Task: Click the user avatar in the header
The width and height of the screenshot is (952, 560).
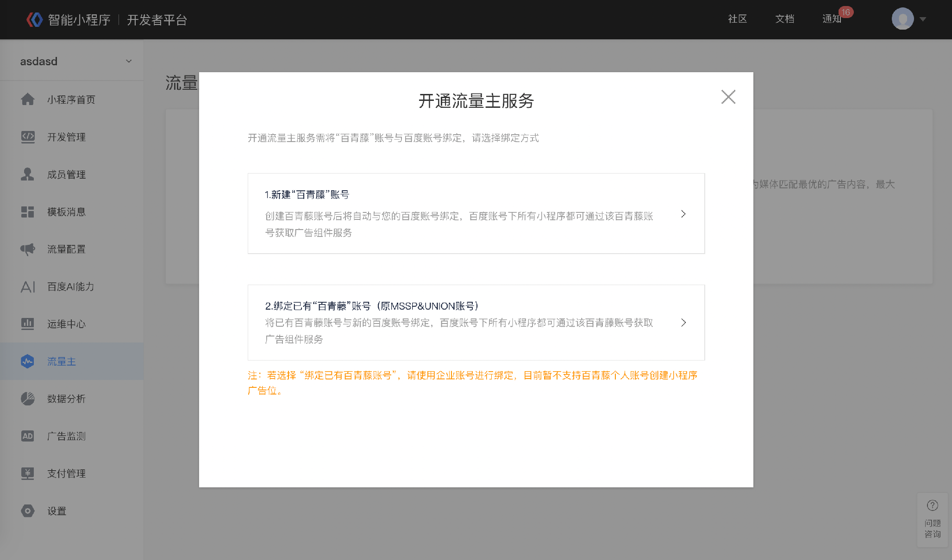Action: pyautogui.click(x=902, y=19)
